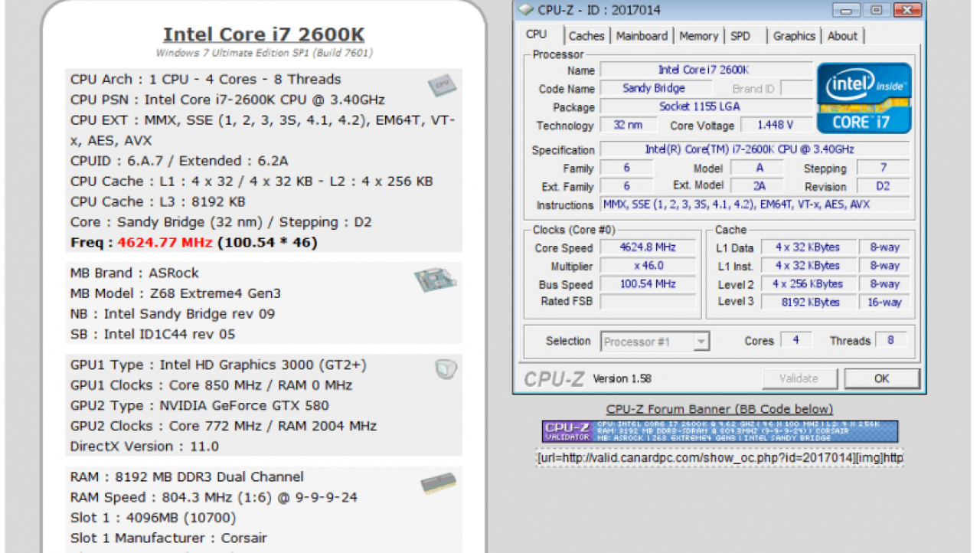Image resolution: width=980 pixels, height=553 pixels.
Task: Click the Intel Core i7 logo badge
Action: point(864,98)
